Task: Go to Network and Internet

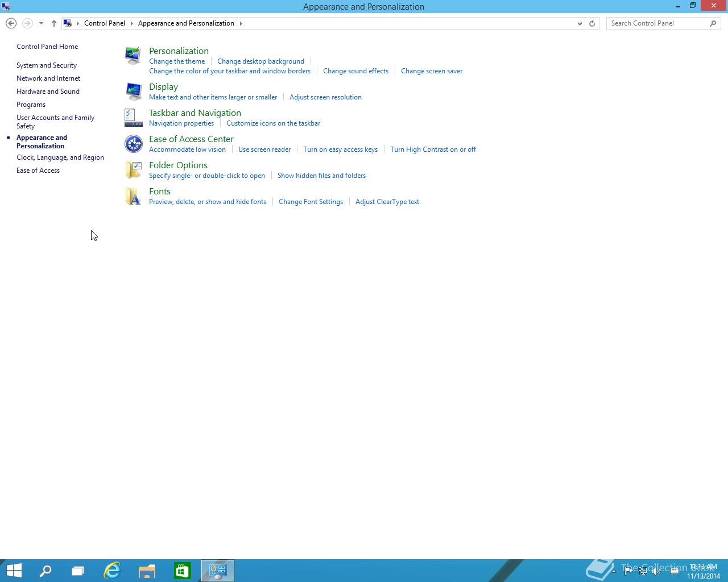Action: click(x=48, y=78)
